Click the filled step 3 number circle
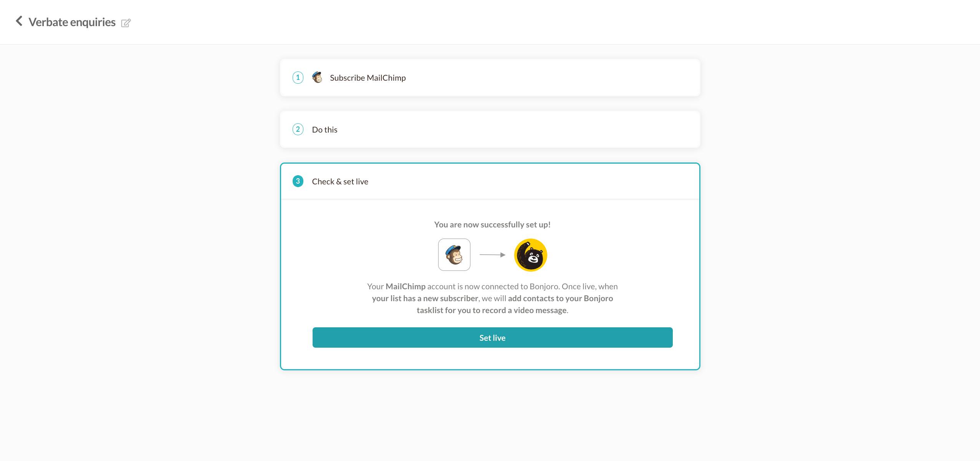The height and width of the screenshot is (461, 980). [298, 181]
